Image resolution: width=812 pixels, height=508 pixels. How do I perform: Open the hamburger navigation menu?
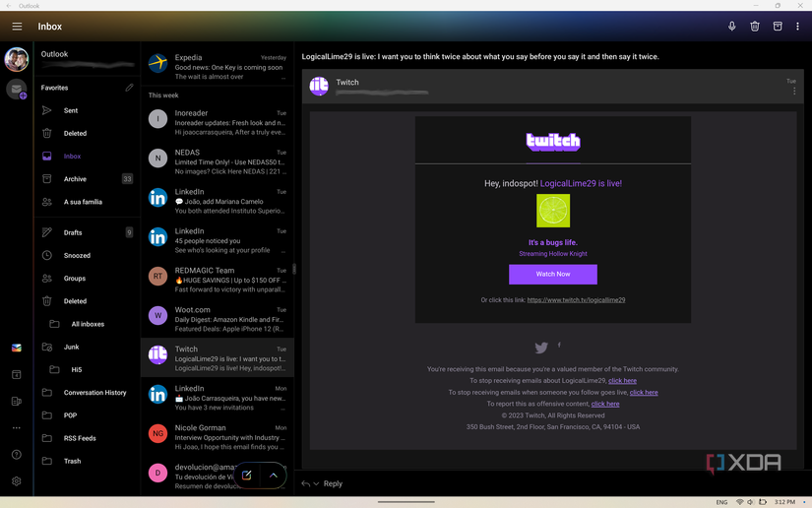17,27
